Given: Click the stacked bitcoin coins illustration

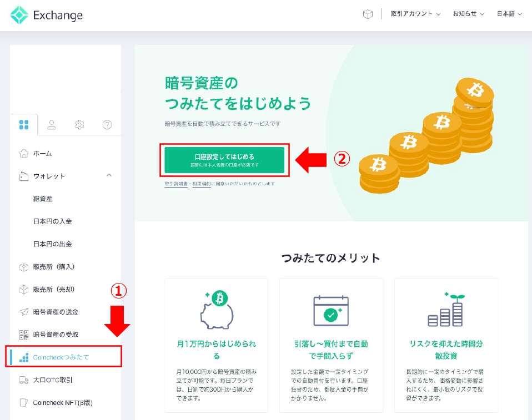Looking at the screenshot, I should 426,135.
